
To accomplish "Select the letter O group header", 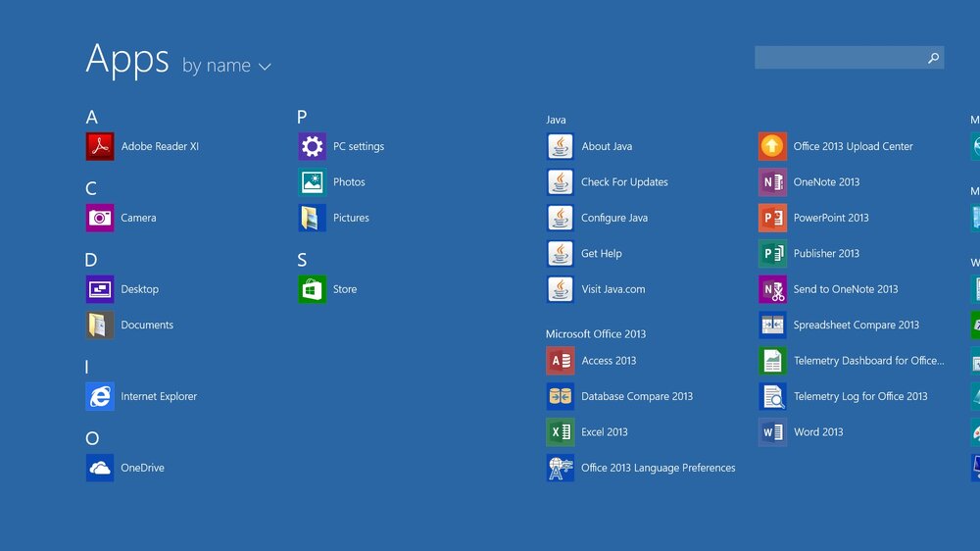I will [92, 438].
